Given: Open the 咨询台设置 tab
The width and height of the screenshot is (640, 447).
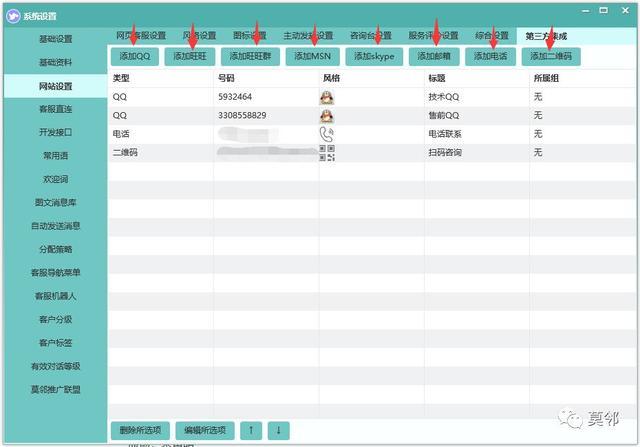Looking at the screenshot, I should [371, 36].
